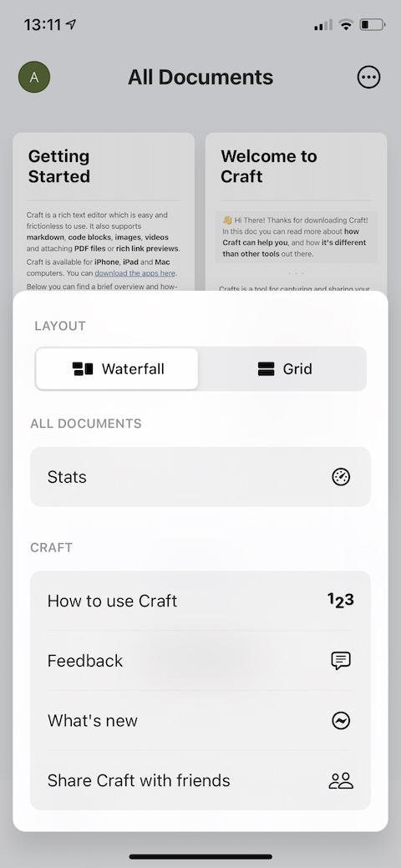Click the What's new lightning icon

coord(341,720)
